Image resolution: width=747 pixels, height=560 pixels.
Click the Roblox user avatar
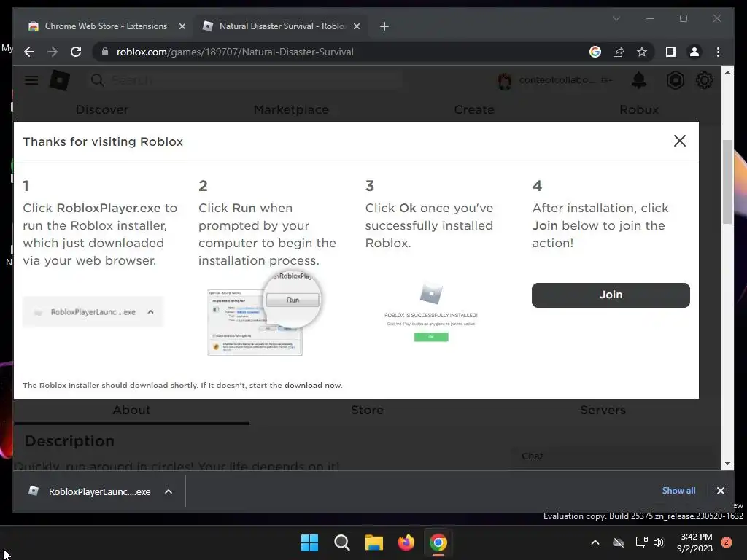[x=505, y=80]
